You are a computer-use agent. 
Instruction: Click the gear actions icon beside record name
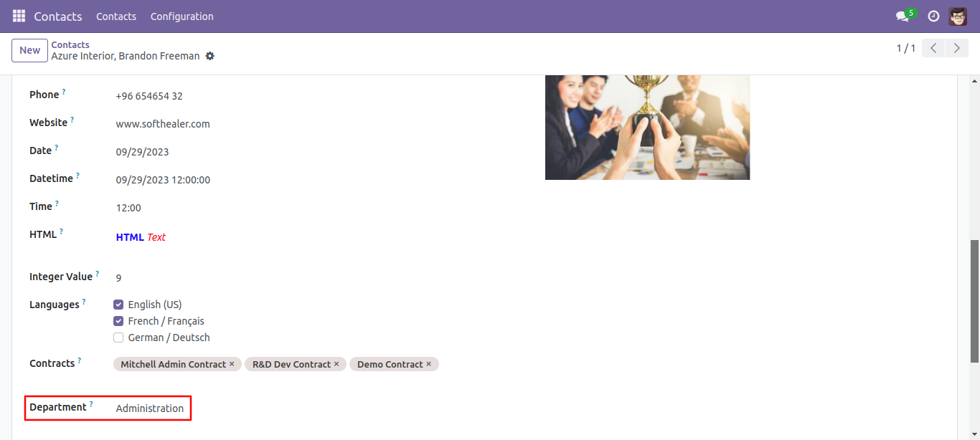209,56
